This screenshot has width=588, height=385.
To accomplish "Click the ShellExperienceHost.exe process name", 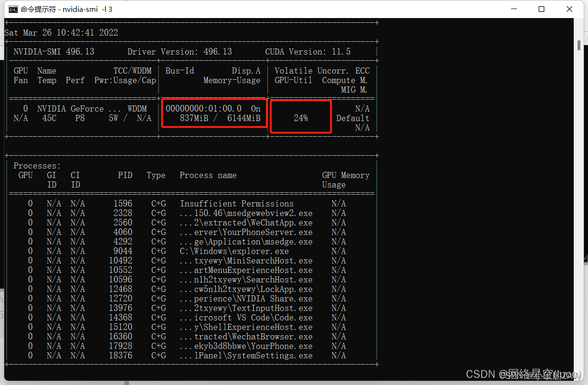I will pos(246,327).
